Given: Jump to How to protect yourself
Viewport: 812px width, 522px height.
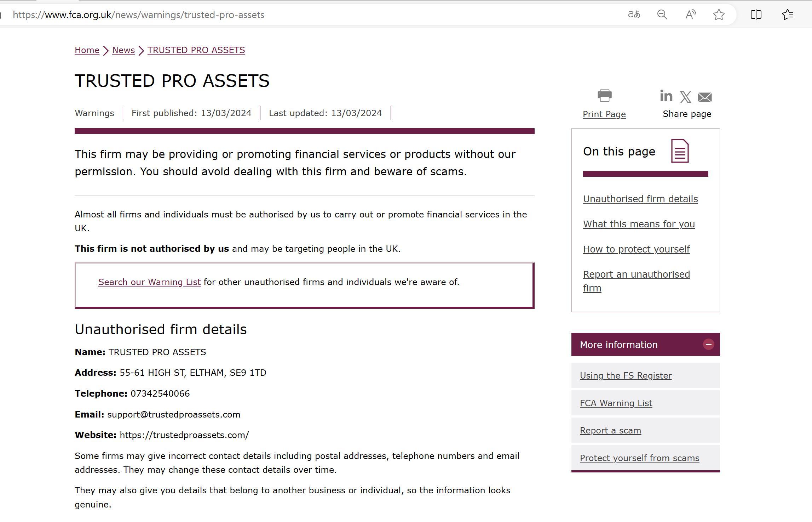Looking at the screenshot, I should (x=636, y=249).
